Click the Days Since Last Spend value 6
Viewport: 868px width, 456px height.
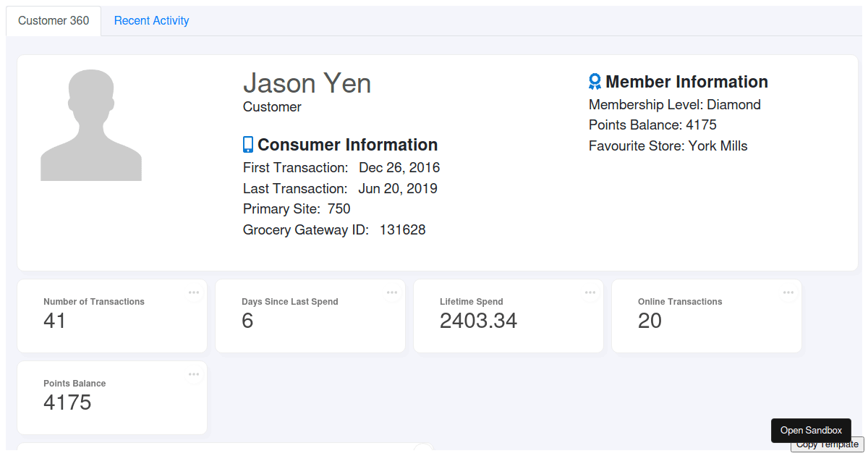pos(247,321)
